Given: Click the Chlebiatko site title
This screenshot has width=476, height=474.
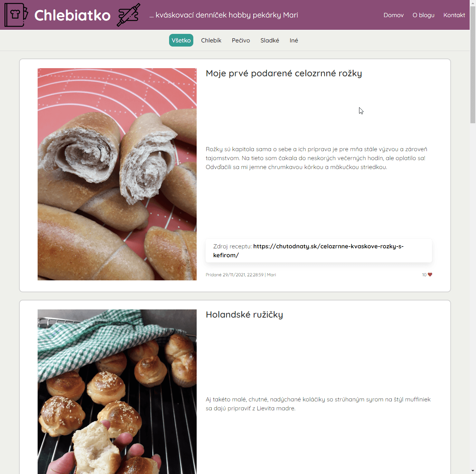Looking at the screenshot, I should tap(72, 15).
